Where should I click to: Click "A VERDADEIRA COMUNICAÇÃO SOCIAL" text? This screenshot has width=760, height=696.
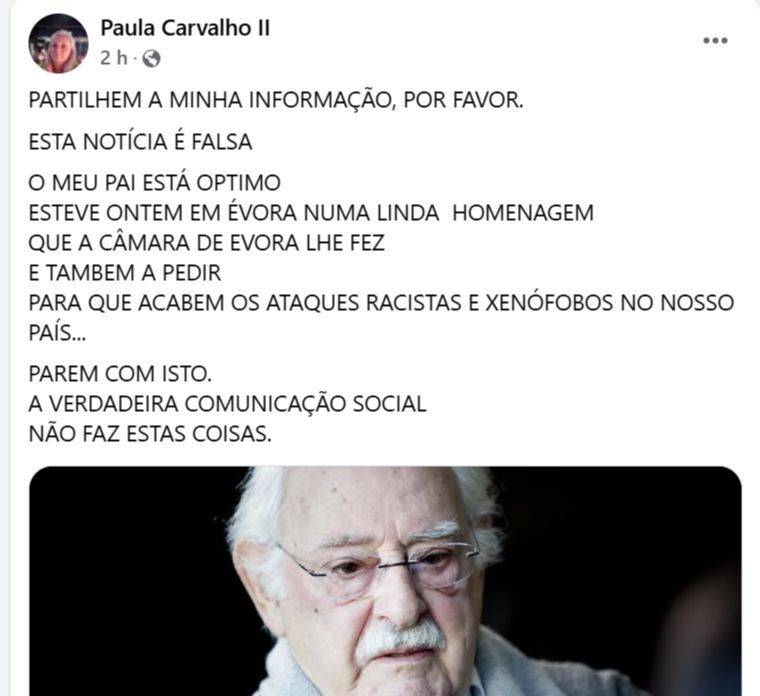click(x=227, y=404)
